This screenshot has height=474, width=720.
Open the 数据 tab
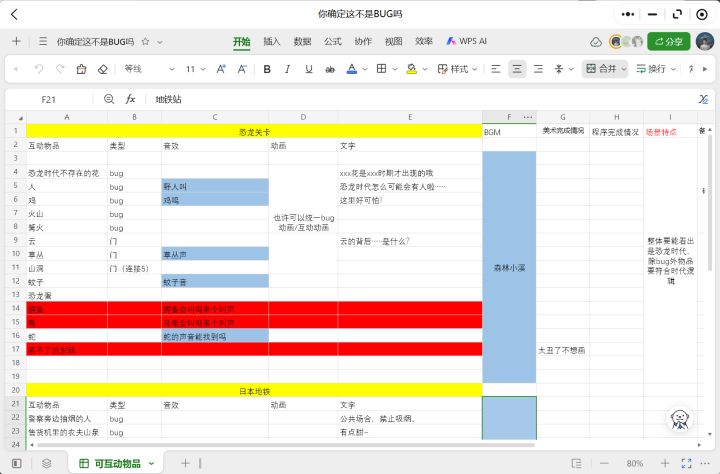302,41
